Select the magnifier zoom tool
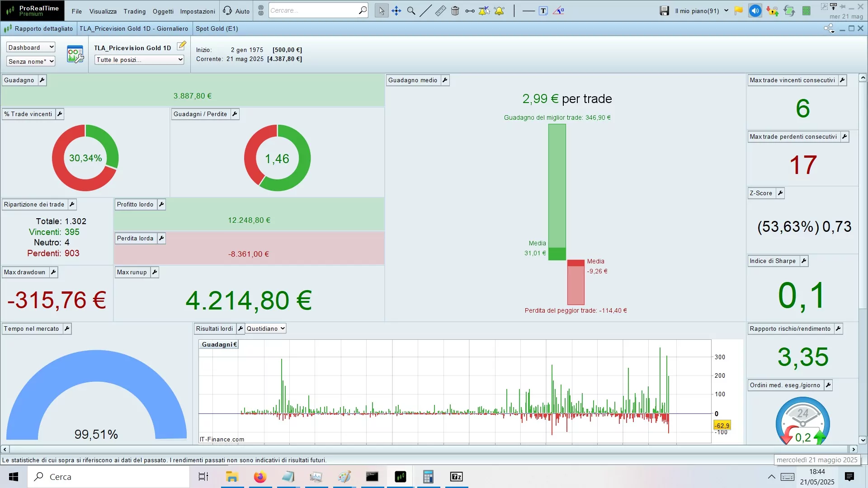The height and width of the screenshot is (488, 868). click(411, 11)
